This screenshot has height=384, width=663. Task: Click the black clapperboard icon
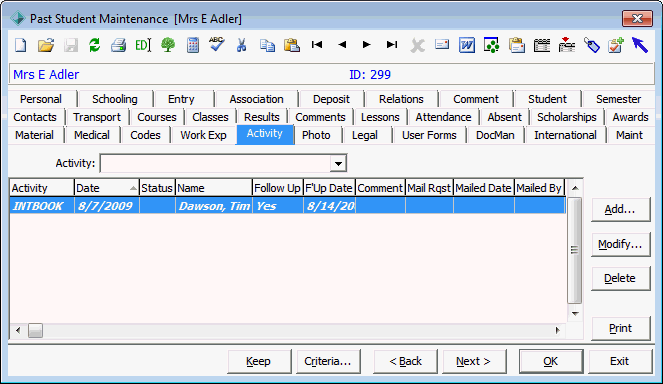(x=542, y=45)
